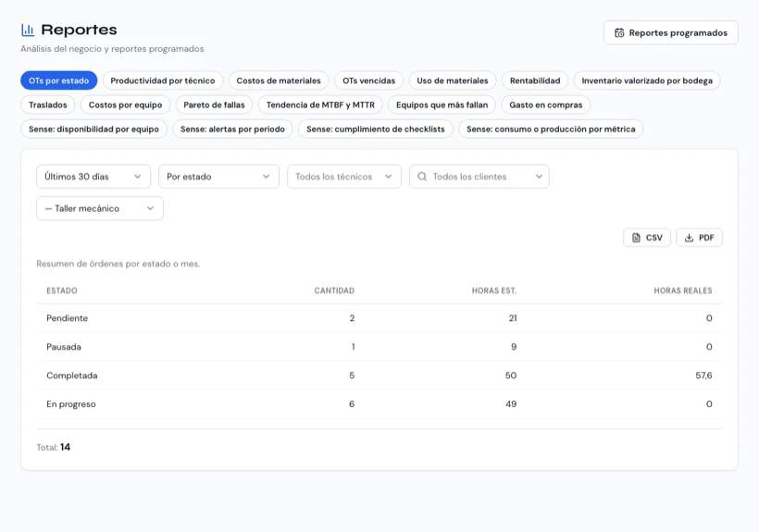The height and width of the screenshot is (532, 759).
Task: Select the En progreso row label
Action: 71,404
